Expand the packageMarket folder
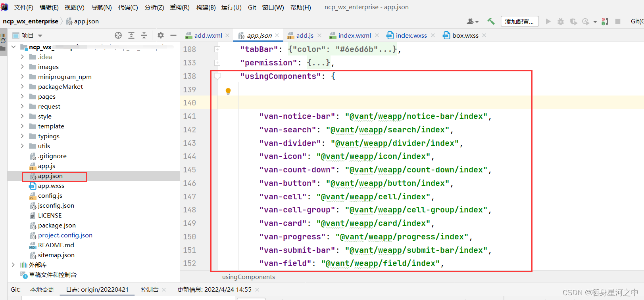 point(22,86)
